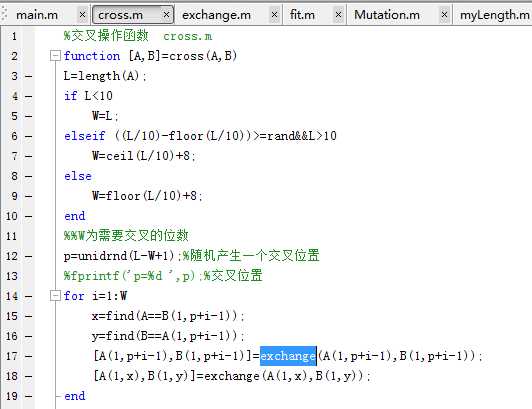Switch to the main.m tab
Image resolution: width=532 pixels, height=409 pixels.
[37, 15]
